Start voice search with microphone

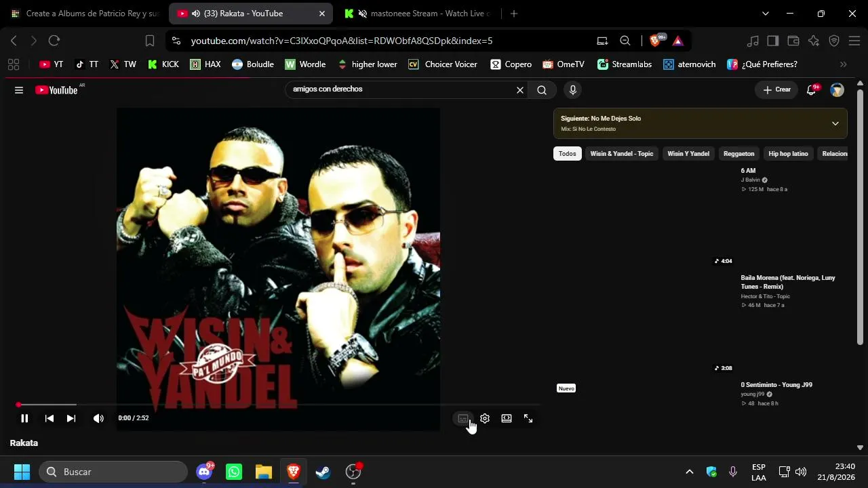tap(573, 89)
